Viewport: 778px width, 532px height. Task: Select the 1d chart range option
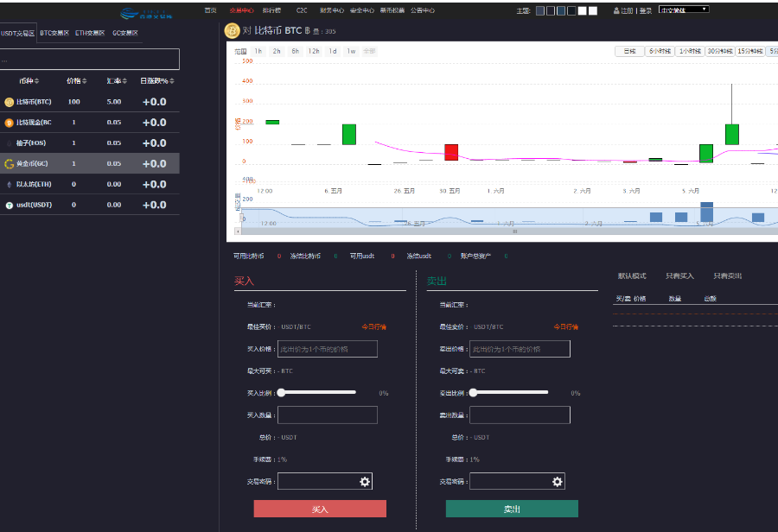(333, 51)
